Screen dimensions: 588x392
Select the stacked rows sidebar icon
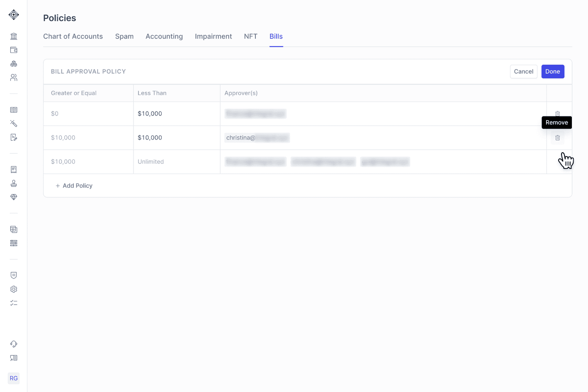(14, 243)
